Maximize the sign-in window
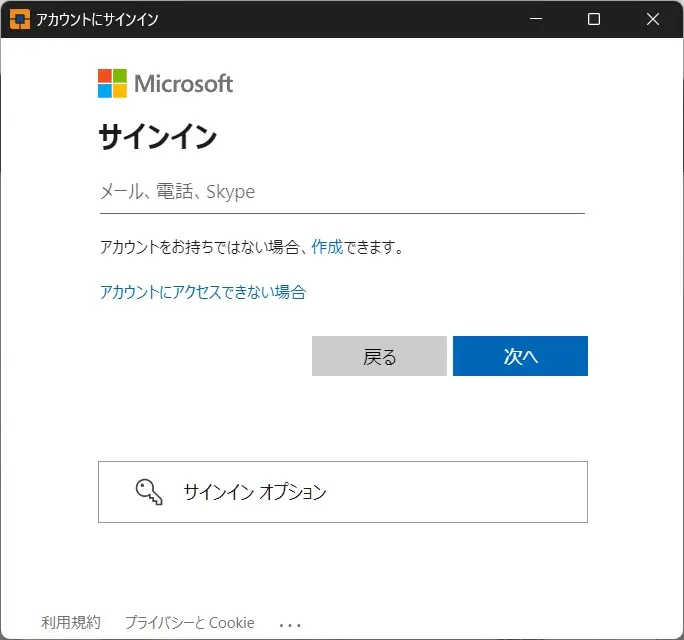The height and width of the screenshot is (640, 684). [594, 19]
